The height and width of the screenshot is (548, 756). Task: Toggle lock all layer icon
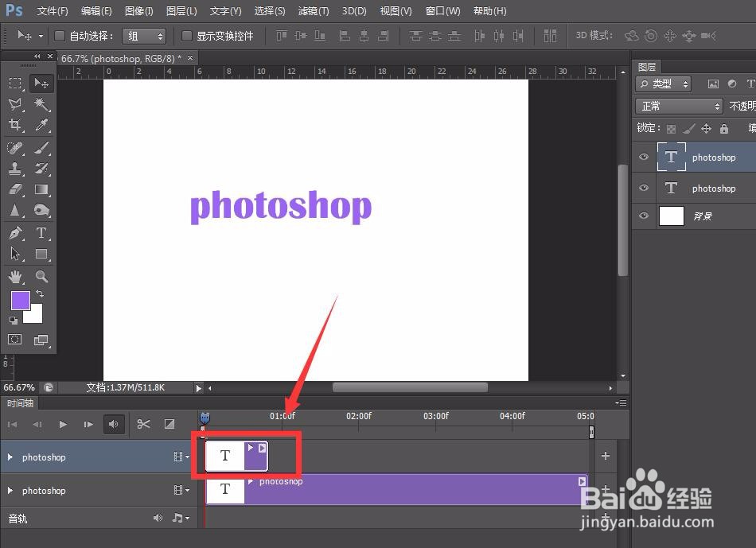tap(723, 128)
